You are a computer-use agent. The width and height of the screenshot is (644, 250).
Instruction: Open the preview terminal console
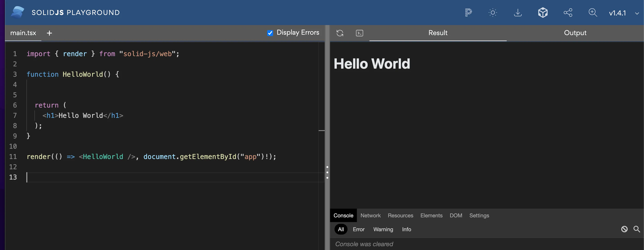click(359, 33)
